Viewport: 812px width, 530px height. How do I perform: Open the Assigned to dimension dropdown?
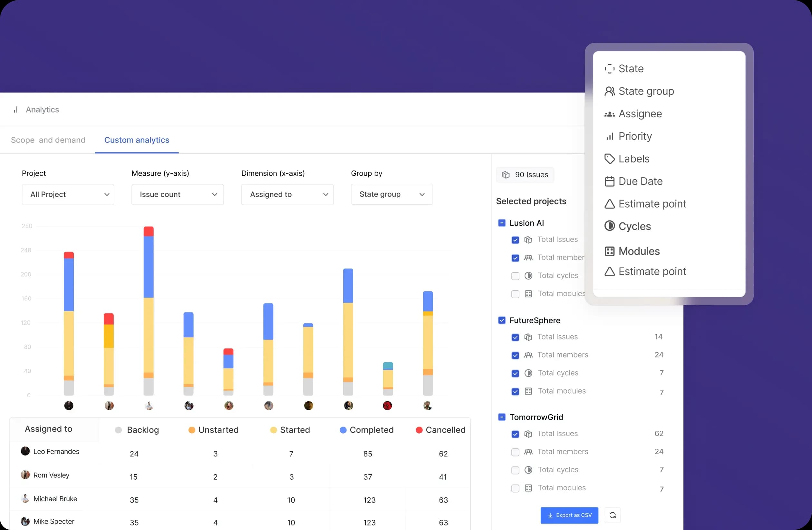[287, 194]
